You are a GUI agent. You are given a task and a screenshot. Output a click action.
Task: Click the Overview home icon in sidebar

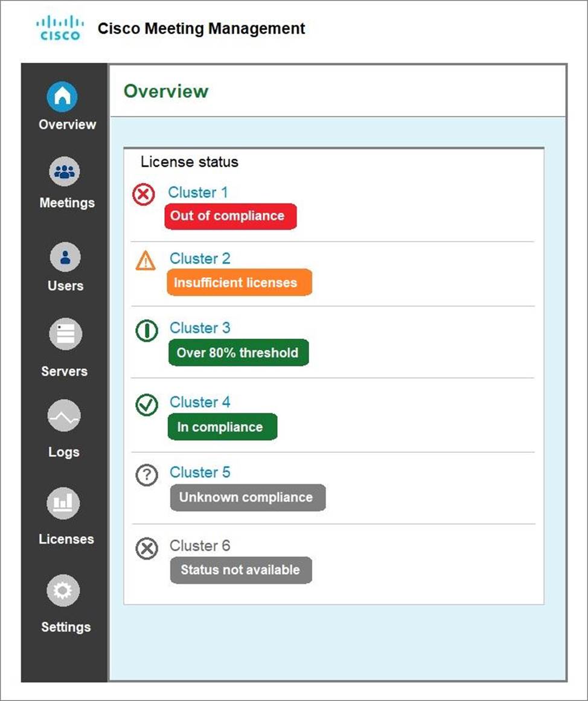(63, 97)
